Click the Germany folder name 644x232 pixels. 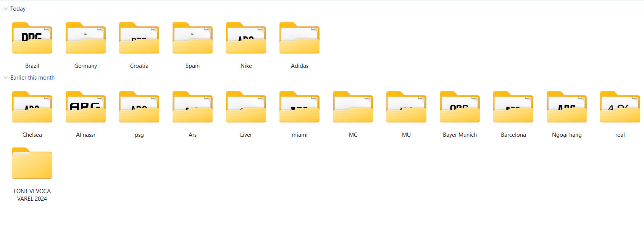click(86, 66)
